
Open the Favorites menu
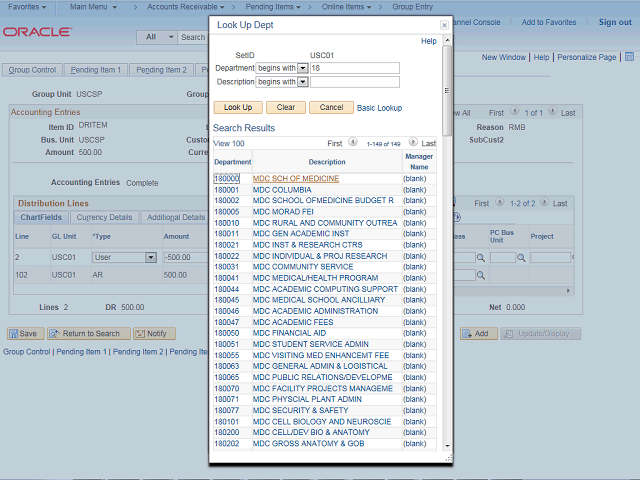[27, 7]
